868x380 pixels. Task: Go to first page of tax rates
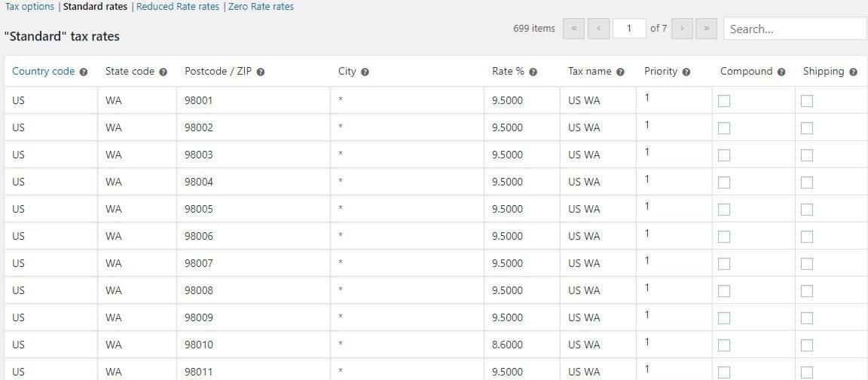pyautogui.click(x=574, y=29)
